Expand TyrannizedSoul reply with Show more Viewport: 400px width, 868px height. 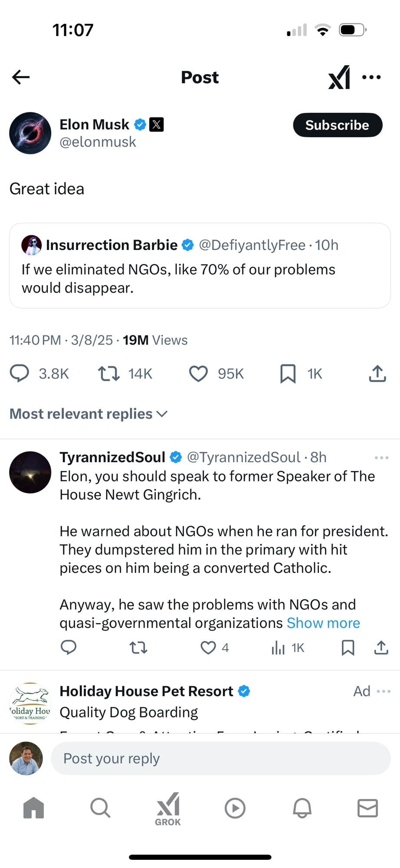point(323,623)
